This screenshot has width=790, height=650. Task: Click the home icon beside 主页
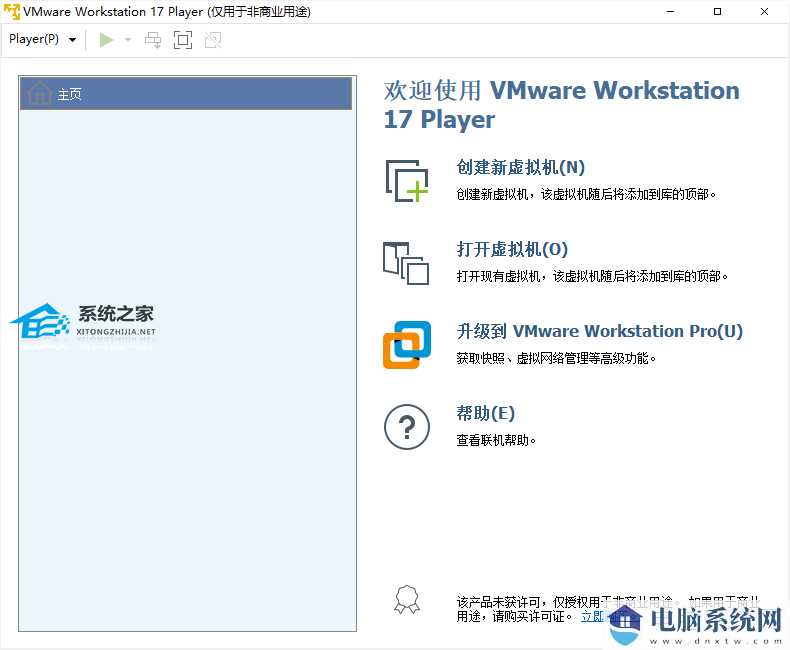tap(39, 93)
